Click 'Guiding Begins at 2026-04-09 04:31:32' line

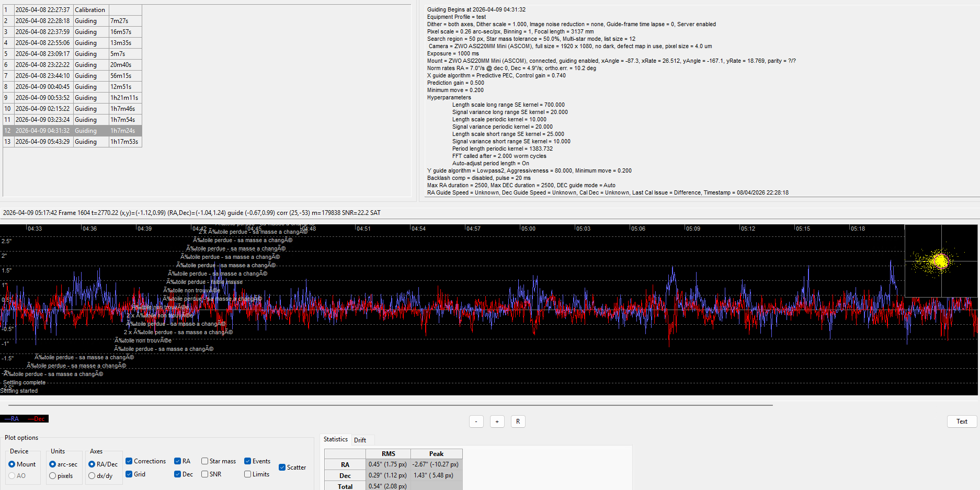pos(476,9)
